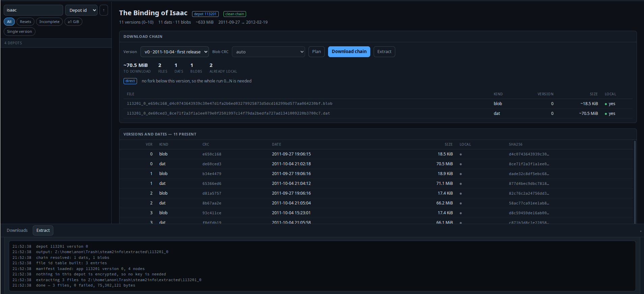Viewport: 644px width, 294px height.
Task: Open the "Depot id" sort dropdown
Action: [x=81, y=10]
